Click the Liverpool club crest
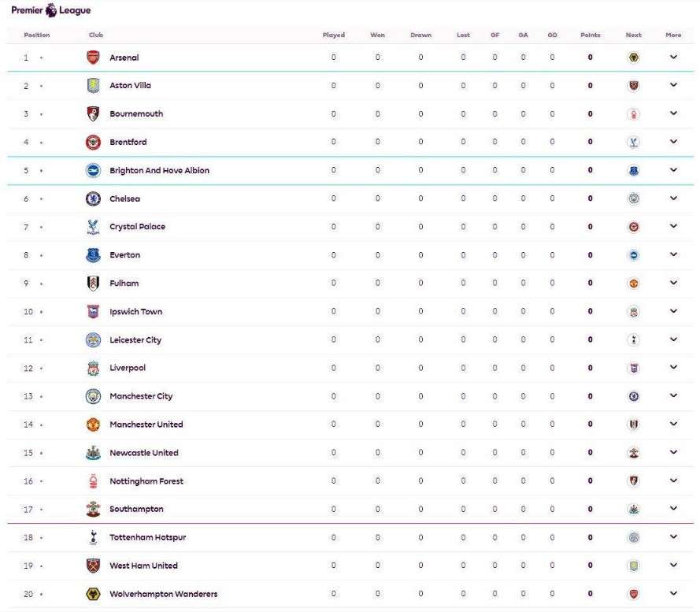 coord(93,368)
